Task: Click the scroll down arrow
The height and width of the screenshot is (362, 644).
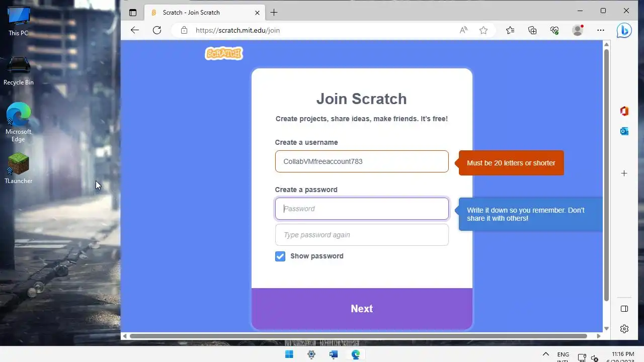Action: tap(606, 328)
